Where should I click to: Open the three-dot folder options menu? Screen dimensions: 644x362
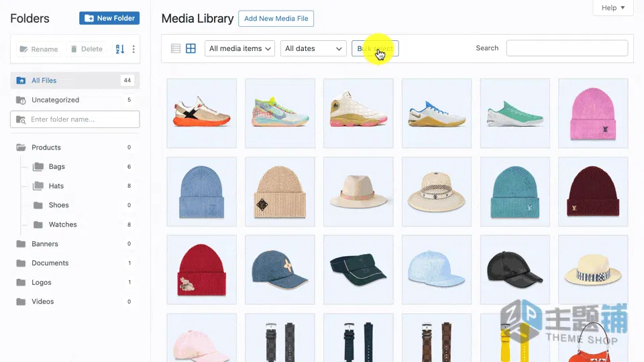pyautogui.click(x=133, y=49)
